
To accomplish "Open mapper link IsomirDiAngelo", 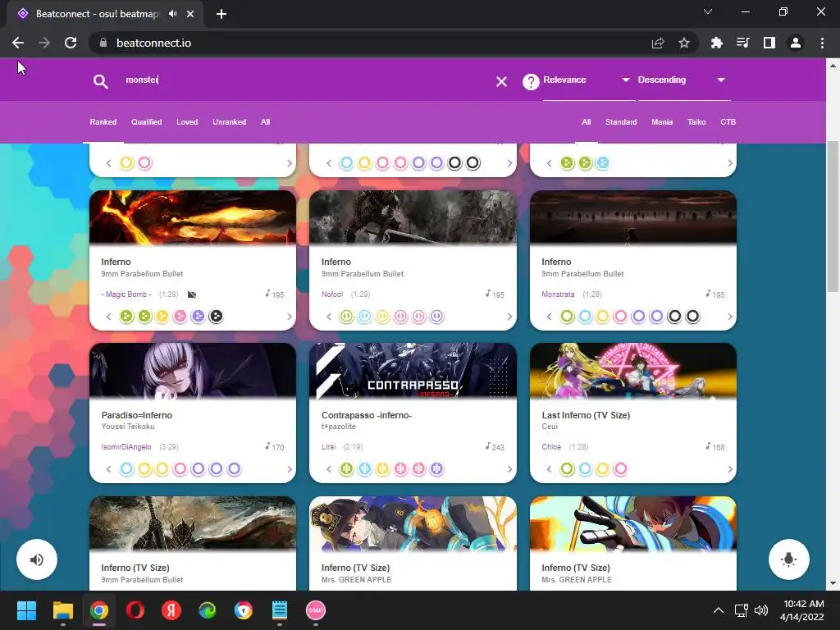I will click(126, 447).
